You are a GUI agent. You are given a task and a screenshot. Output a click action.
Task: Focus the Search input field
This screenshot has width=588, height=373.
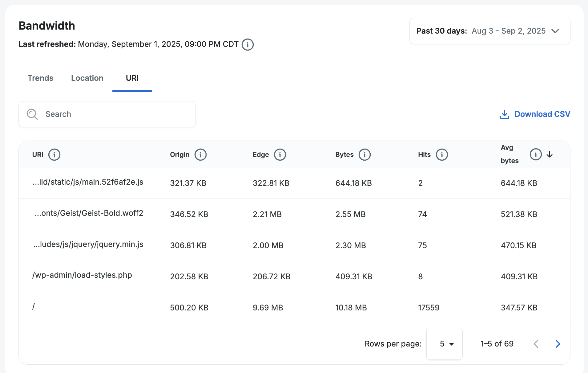(117, 114)
